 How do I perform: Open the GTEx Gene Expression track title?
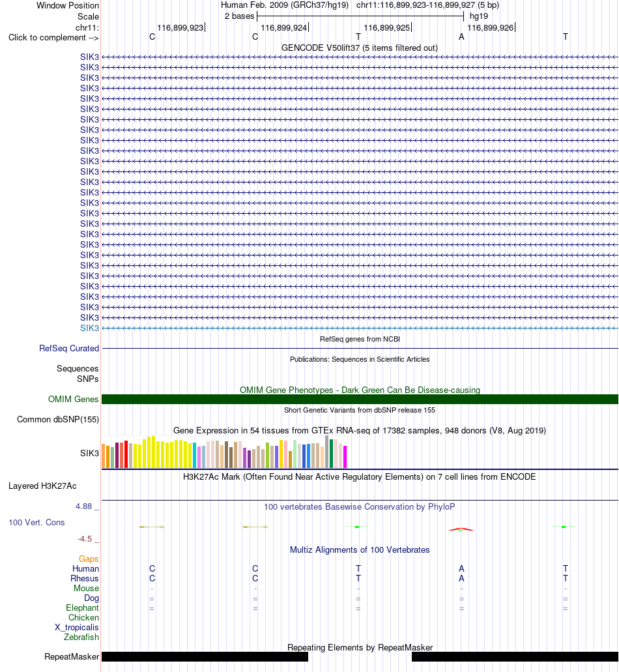pos(360,430)
